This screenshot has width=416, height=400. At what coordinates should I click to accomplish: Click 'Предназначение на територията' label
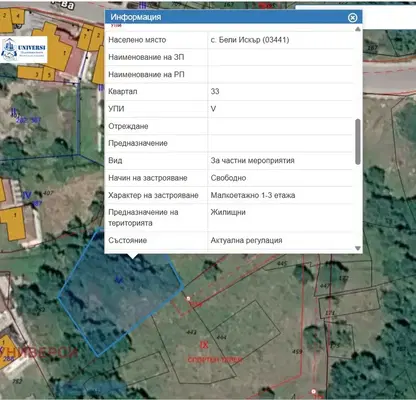[x=143, y=218]
